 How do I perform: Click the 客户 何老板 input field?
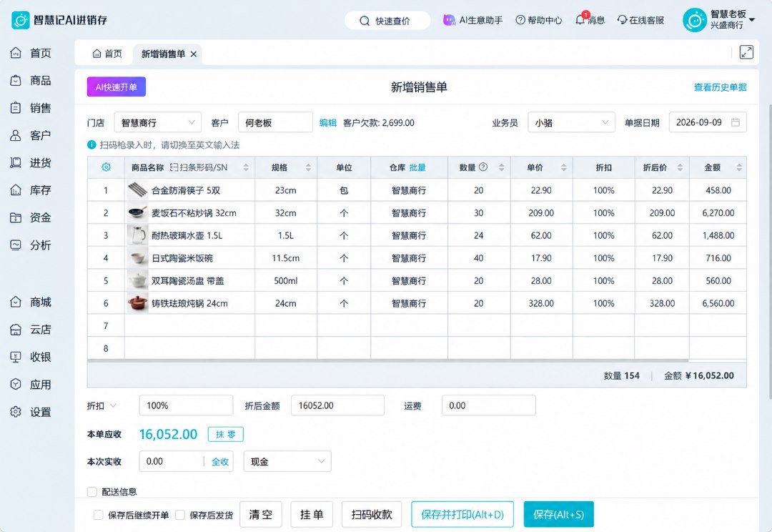coord(275,123)
